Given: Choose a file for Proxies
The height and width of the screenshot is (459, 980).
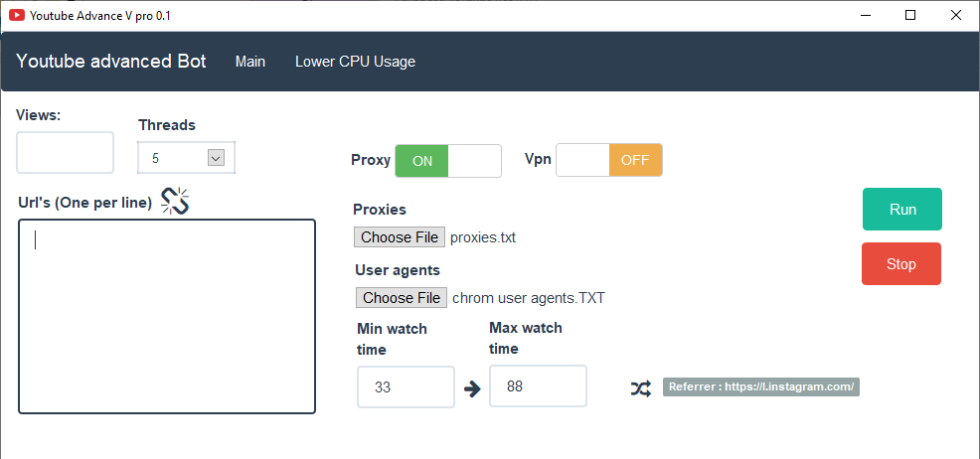Looking at the screenshot, I should tap(400, 237).
